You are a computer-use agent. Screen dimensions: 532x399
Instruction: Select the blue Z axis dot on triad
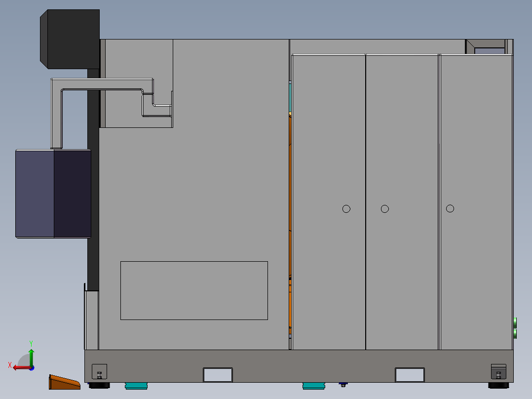pyautogui.click(x=32, y=368)
